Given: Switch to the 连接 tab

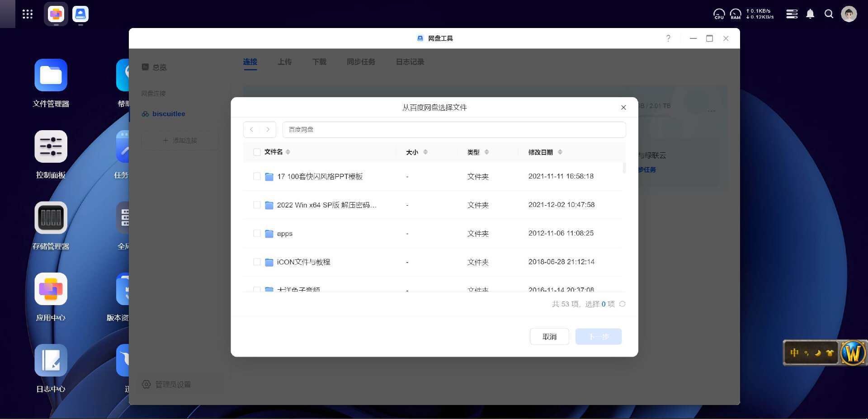Looking at the screenshot, I should click(x=250, y=62).
